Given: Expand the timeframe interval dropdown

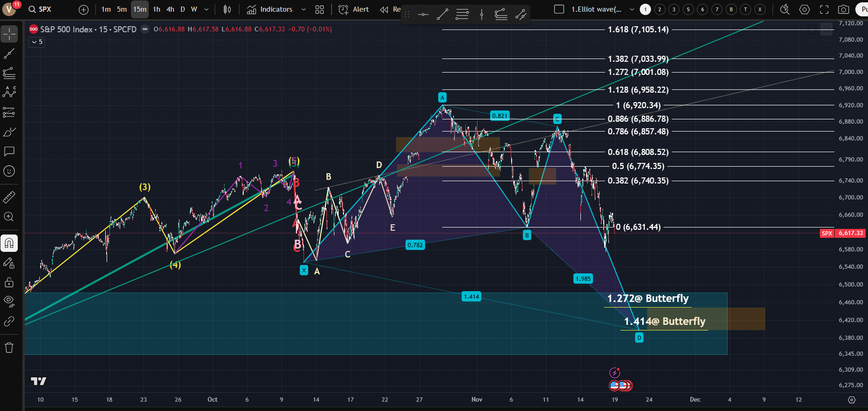Looking at the screenshot, I should 206,9.
